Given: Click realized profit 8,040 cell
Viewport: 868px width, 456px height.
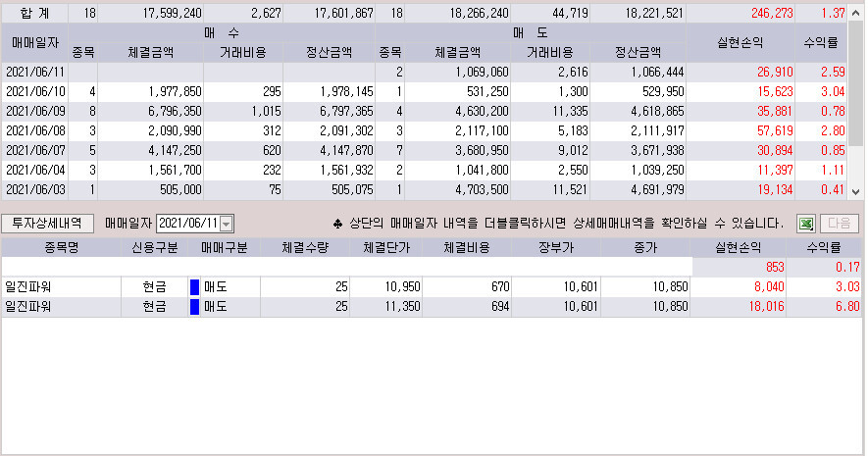Looking at the screenshot, I should click(x=738, y=287).
